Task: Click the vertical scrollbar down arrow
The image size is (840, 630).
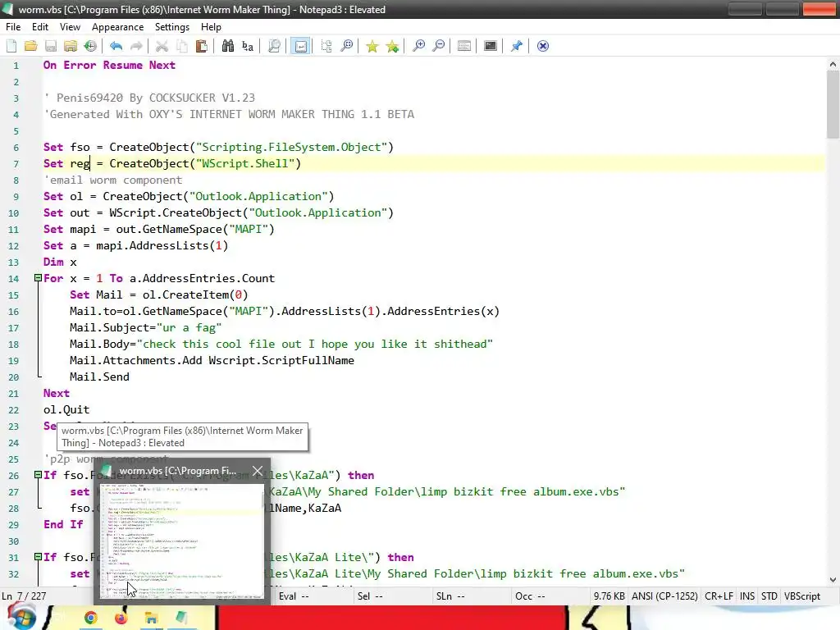Action: (833, 580)
